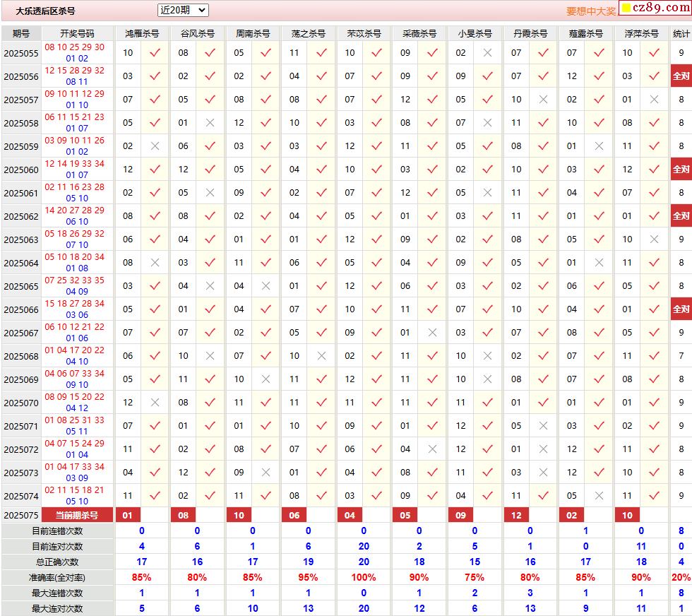Click the 75% accuracy value for 小旻杀号
The height and width of the screenshot is (616, 692).
pos(475,578)
